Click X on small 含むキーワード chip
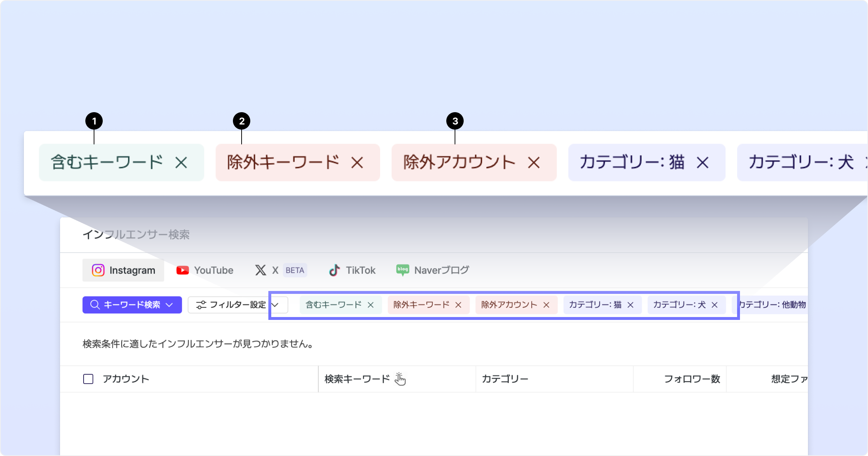Viewport: 868px width, 456px height. [x=371, y=305]
